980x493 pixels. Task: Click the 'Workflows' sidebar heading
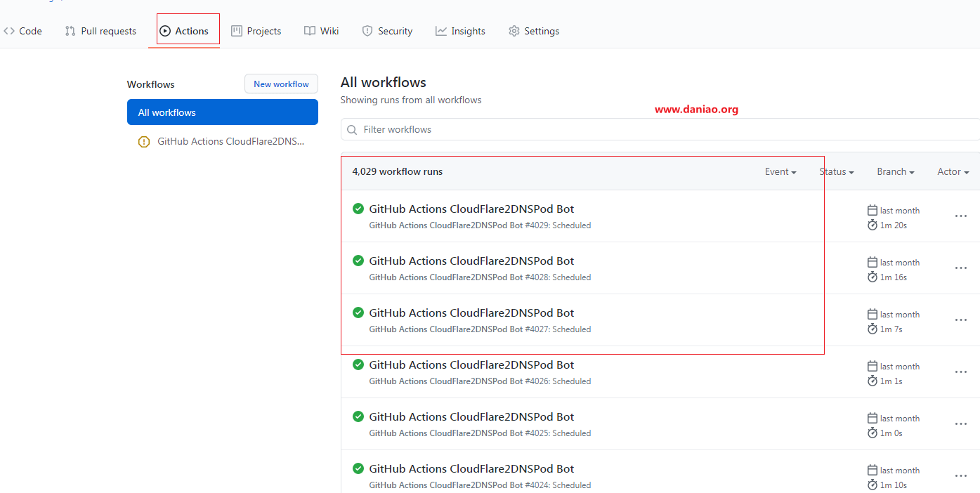click(x=151, y=84)
